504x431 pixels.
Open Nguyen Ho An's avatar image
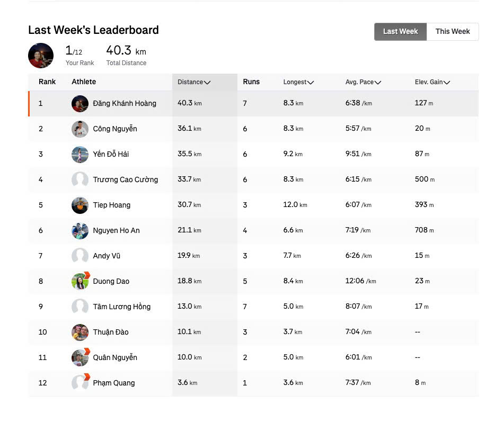(x=79, y=231)
